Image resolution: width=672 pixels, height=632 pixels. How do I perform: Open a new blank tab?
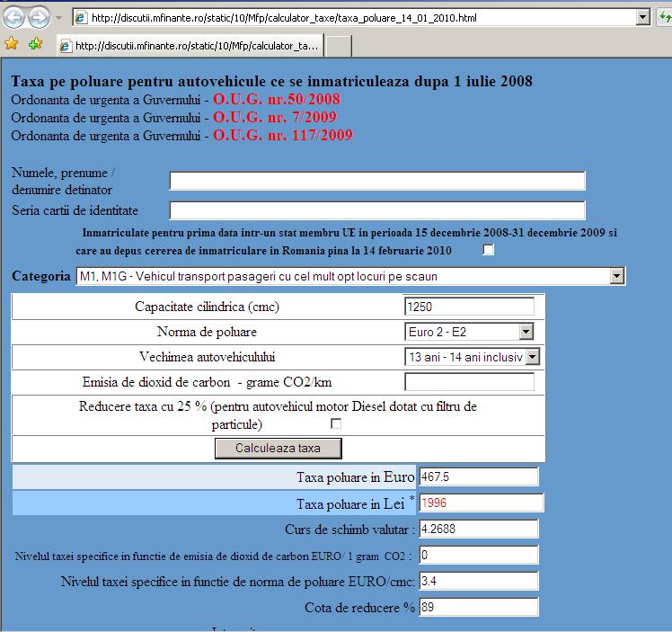(x=337, y=46)
